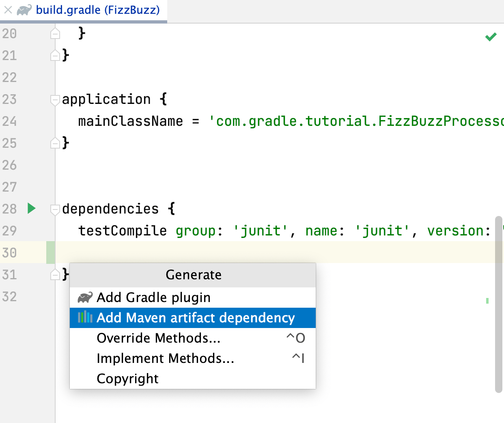Click the fold end marker on line 21
The image size is (504, 423).
pyautogui.click(x=55, y=55)
